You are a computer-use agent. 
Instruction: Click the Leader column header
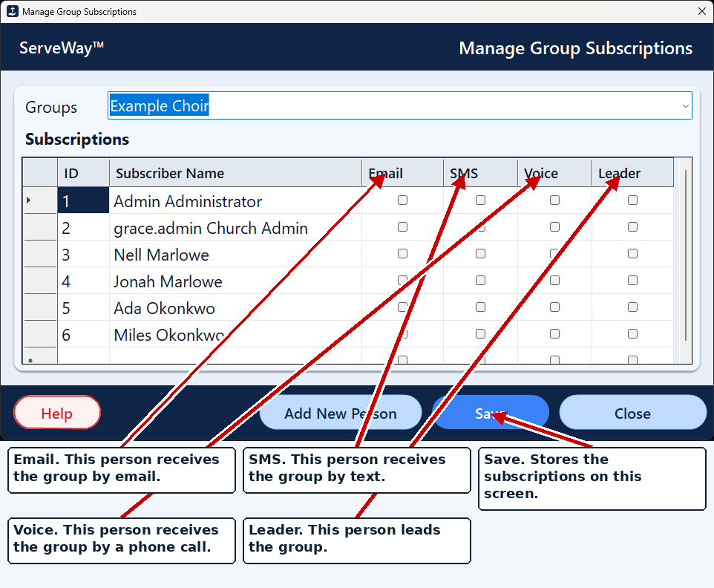pos(632,173)
